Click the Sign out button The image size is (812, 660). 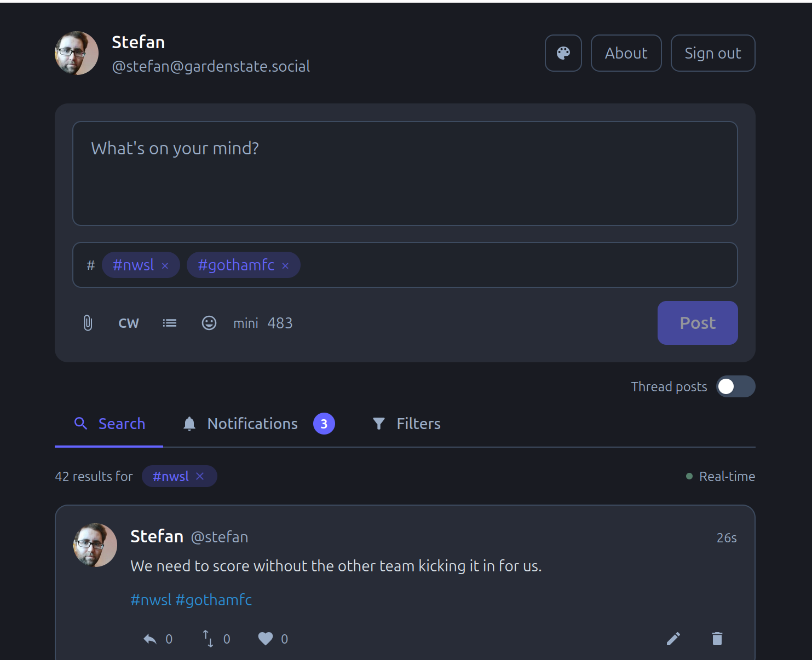pyautogui.click(x=713, y=53)
